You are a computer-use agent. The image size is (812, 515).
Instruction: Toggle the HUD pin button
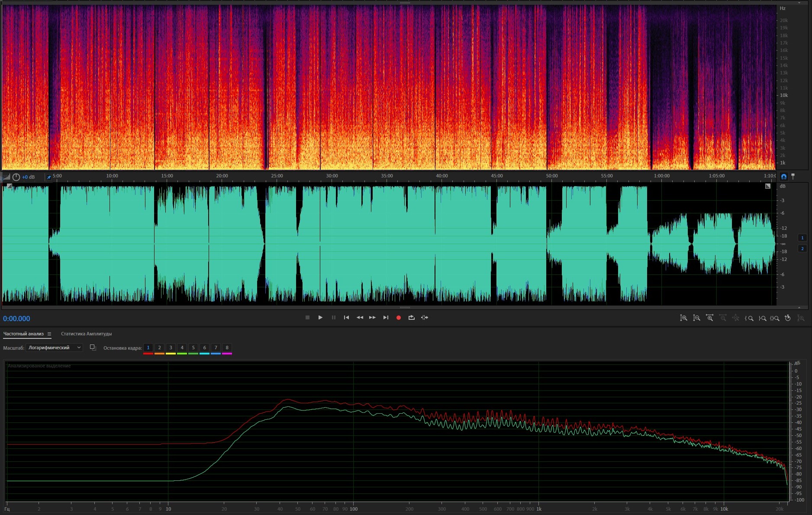48,177
